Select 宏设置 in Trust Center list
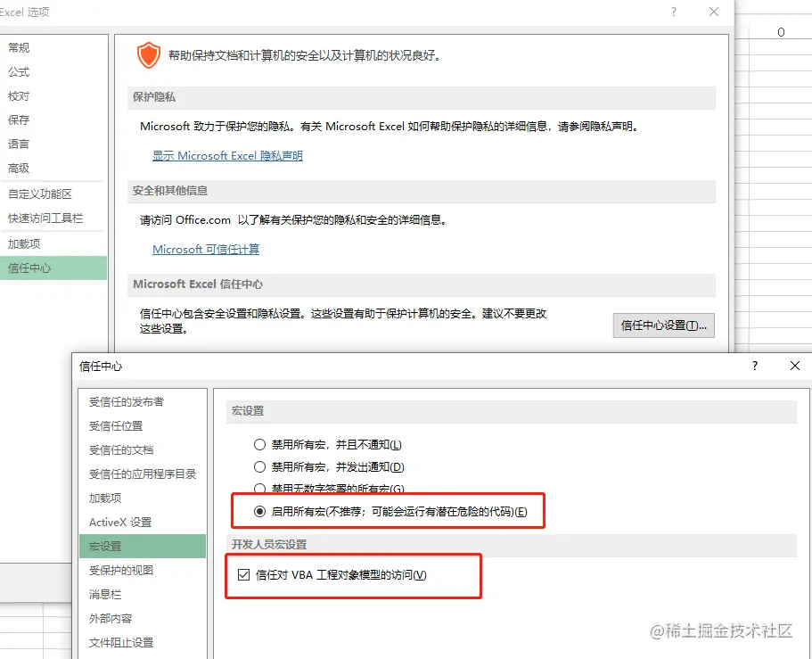812x659 pixels. pos(143,546)
